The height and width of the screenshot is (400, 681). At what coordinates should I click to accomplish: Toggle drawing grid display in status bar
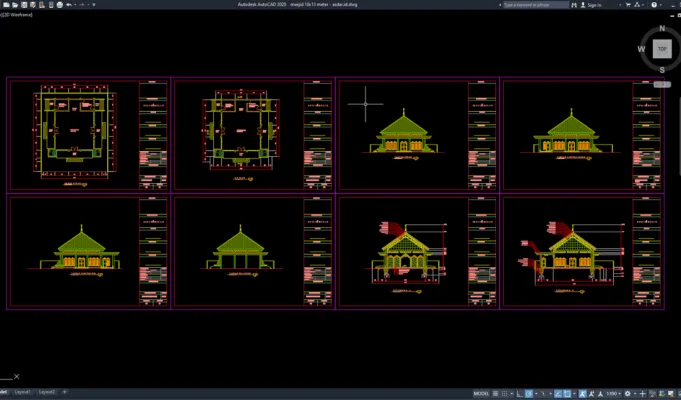tap(496, 394)
